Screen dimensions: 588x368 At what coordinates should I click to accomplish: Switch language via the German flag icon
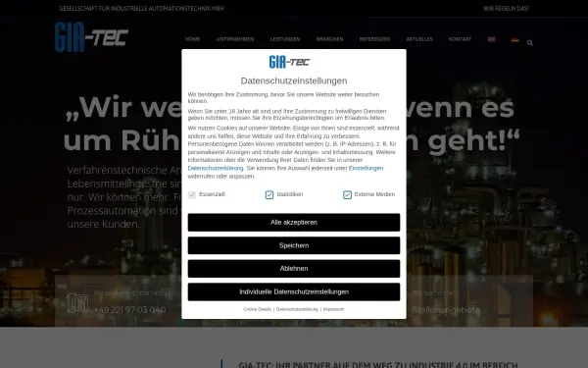pos(514,39)
